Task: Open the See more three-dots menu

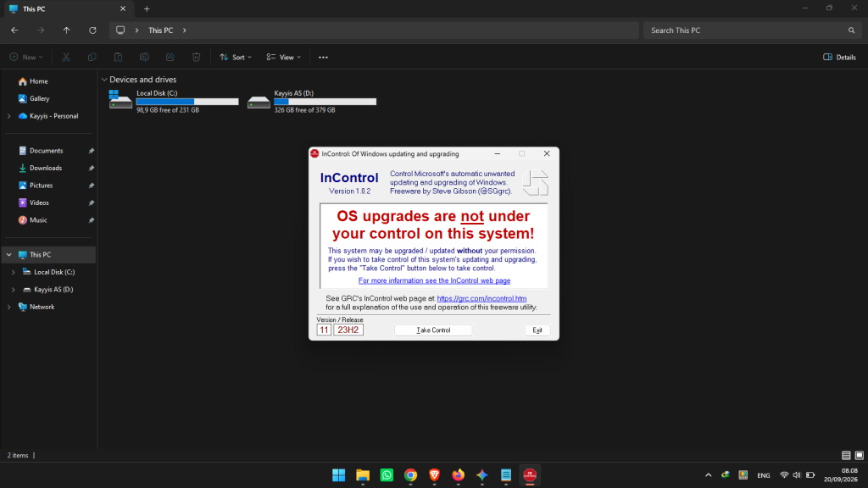Action: click(323, 57)
